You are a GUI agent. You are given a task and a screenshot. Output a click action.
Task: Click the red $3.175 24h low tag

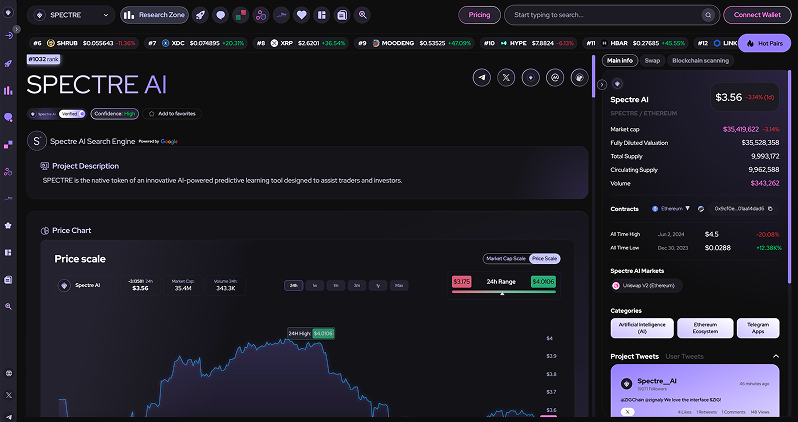[462, 282]
